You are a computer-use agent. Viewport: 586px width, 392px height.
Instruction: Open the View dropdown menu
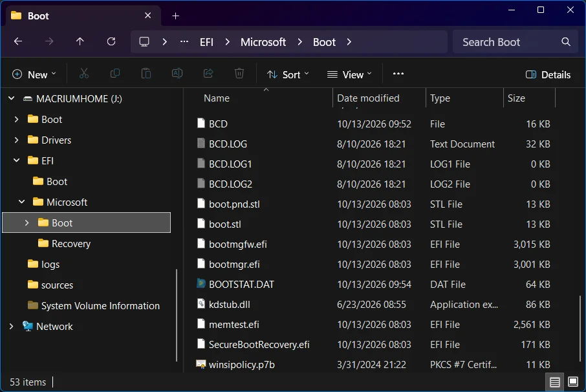coord(349,74)
